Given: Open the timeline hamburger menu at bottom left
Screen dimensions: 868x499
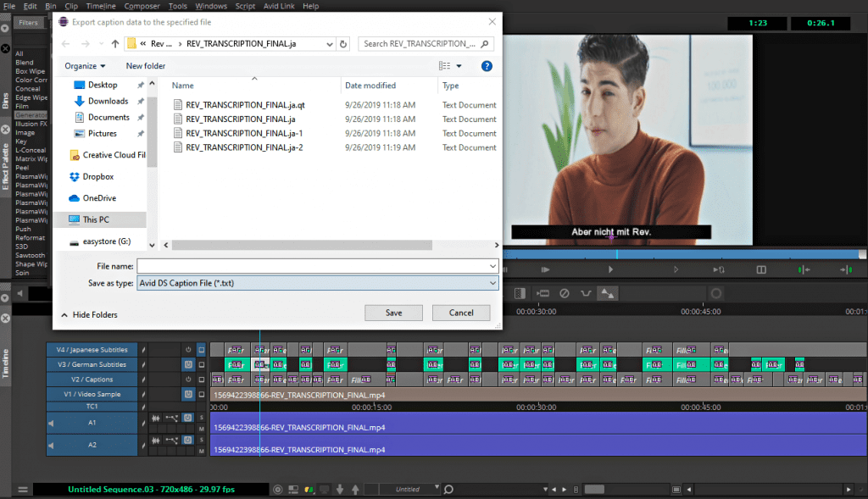Looking at the screenshot, I should point(23,489).
